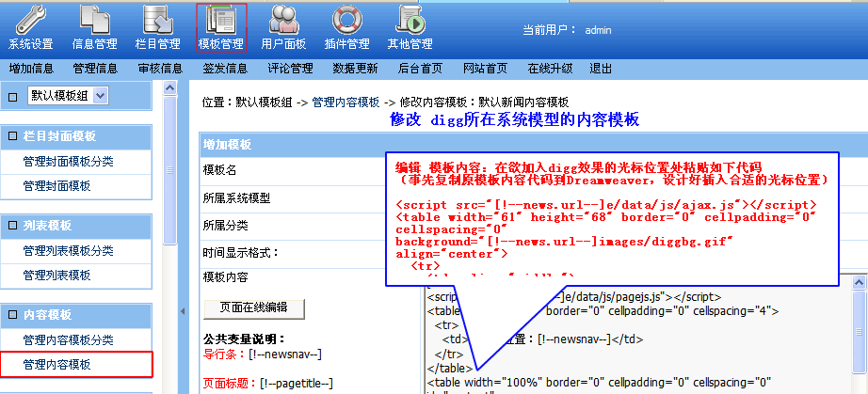Toggle square box beside 栏目封面模板 header
The image size is (868, 394).
point(12,136)
